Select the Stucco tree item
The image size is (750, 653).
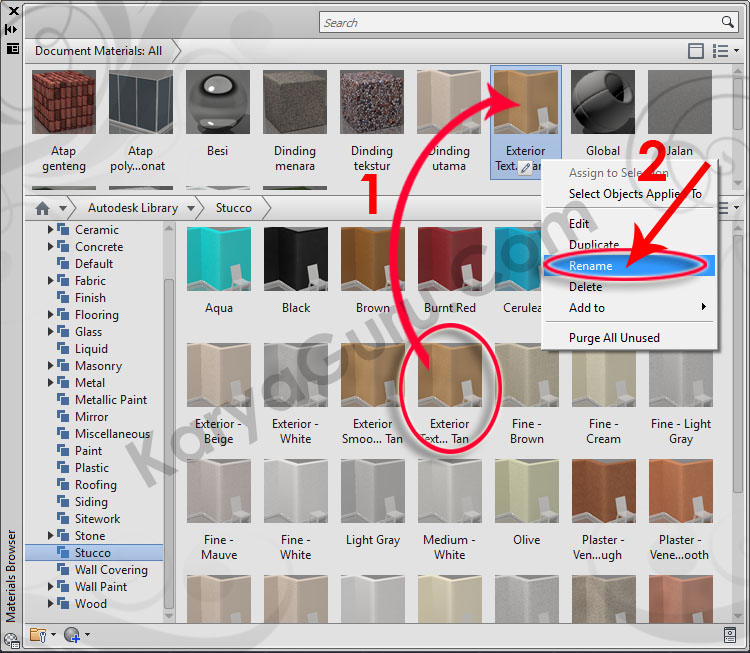coord(92,553)
